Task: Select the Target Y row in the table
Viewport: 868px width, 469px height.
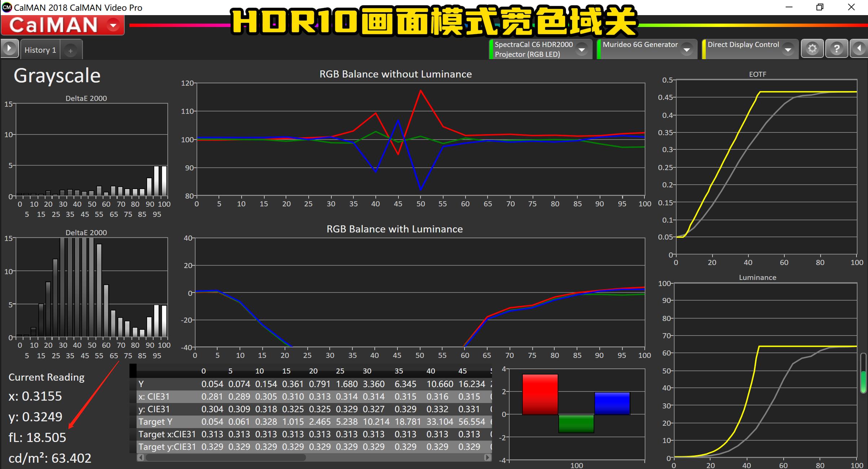Action: [155, 421]
